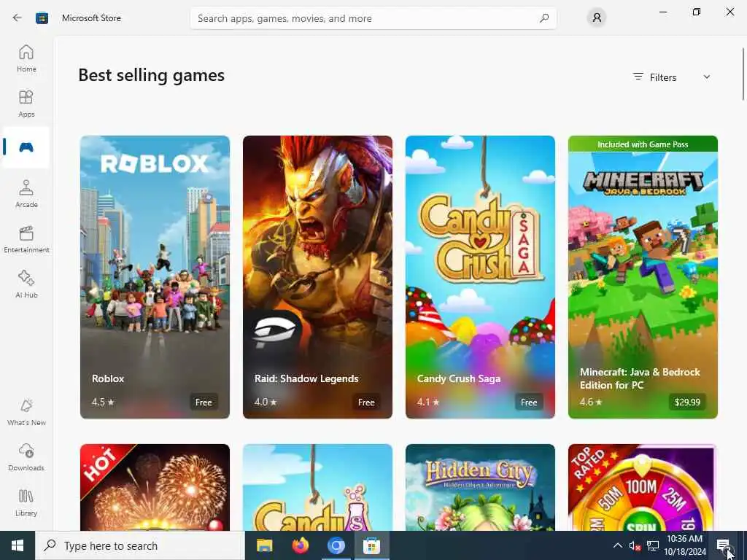Image resolution: width=747 pixels, height=560 pixels.
Task: Click the 4.6 star Minecraft rating
Action: [x=591, y=402]
